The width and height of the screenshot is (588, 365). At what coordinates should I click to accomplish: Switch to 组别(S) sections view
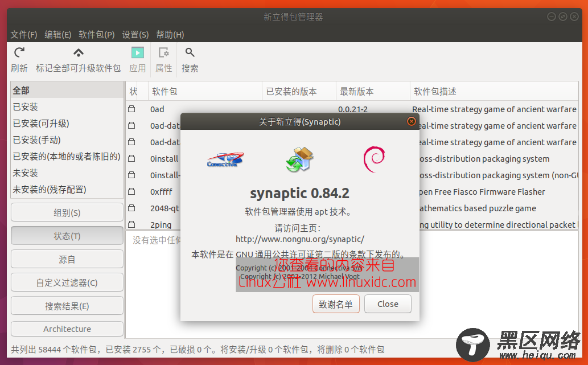[x=67, y=213]
